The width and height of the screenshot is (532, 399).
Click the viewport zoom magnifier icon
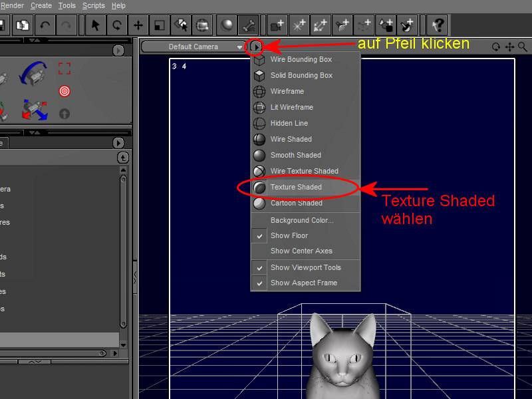523,47
